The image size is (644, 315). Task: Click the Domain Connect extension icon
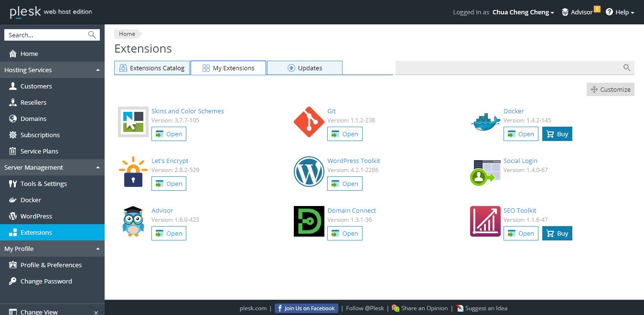pyautogui.click(x=309, y=221)
